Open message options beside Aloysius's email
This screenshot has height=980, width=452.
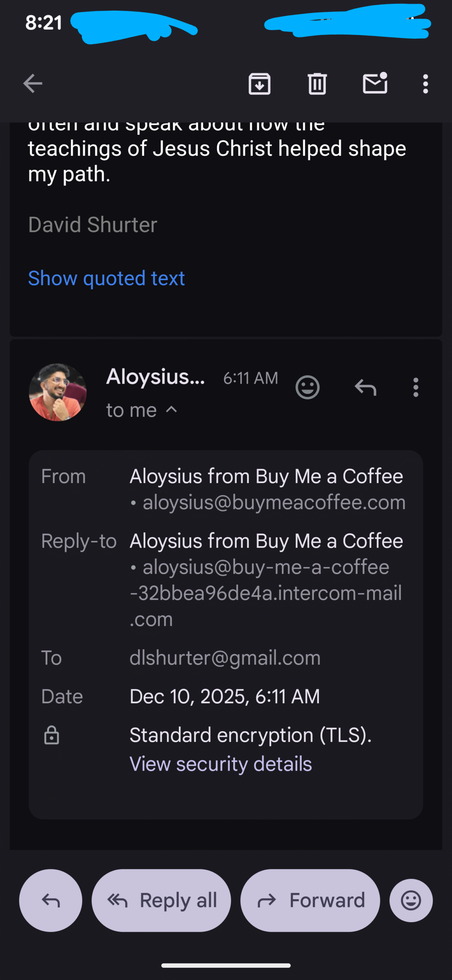point(416,387)
